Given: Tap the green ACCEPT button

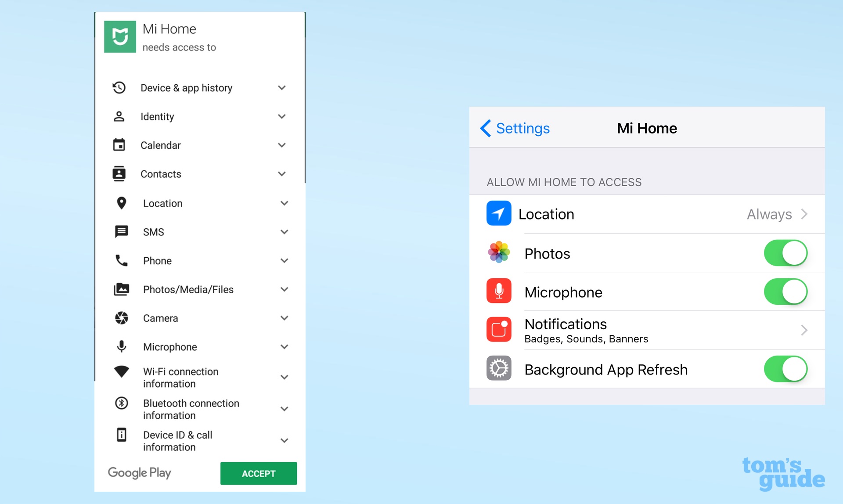Looking at the screenshot, I should 259,473.
